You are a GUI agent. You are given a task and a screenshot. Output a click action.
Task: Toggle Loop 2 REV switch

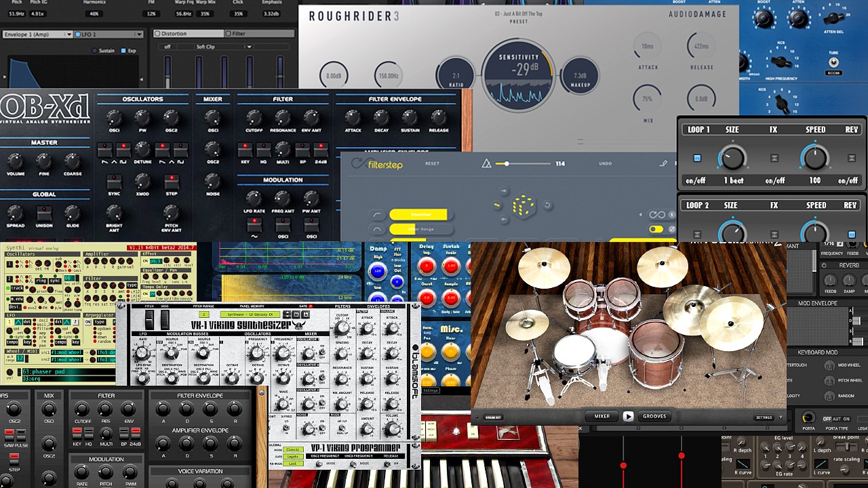852,235
